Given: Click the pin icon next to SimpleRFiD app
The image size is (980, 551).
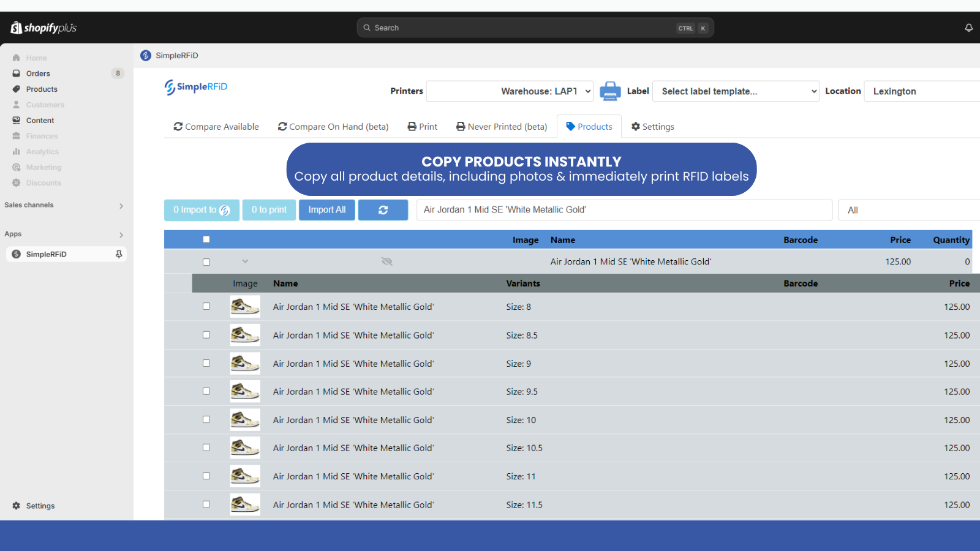Looking at the screenshot, I should click(x=119, y=254).
